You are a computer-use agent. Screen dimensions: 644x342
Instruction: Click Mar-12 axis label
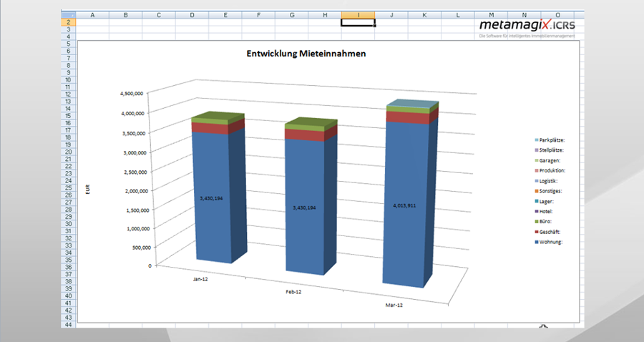(x=394, y=305)
